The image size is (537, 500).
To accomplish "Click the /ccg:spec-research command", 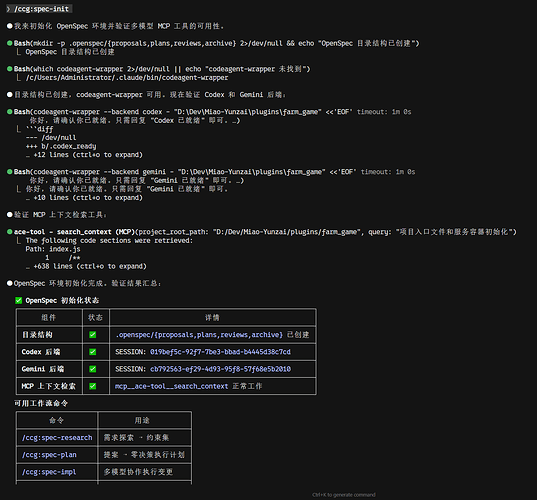I will 57,438.
